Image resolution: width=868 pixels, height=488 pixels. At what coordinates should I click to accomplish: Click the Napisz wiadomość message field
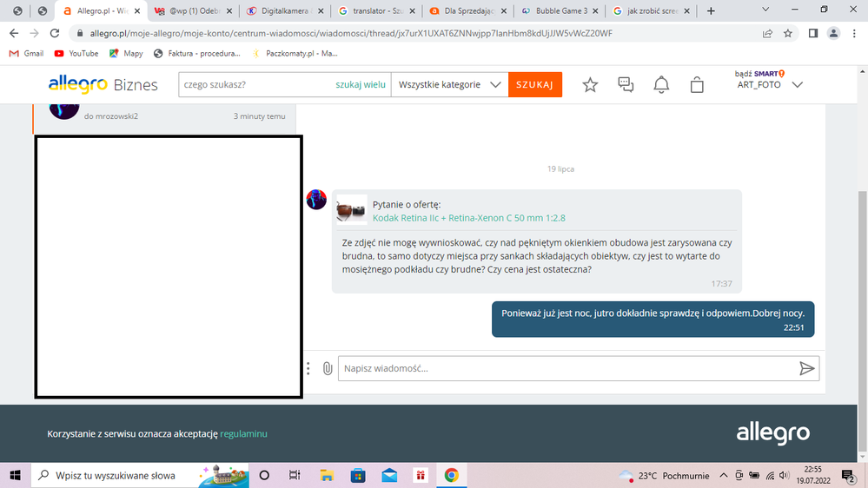click(x=565, y=368)
